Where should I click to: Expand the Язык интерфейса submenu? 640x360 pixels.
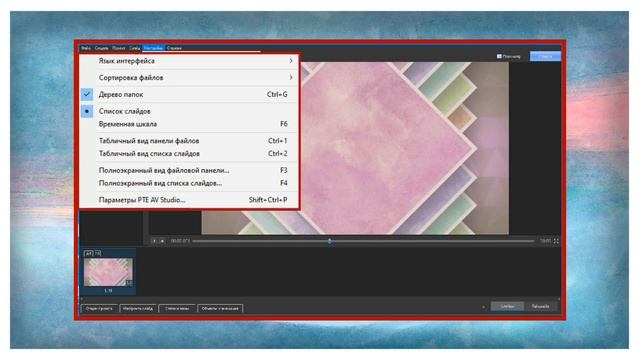[189, 61]
